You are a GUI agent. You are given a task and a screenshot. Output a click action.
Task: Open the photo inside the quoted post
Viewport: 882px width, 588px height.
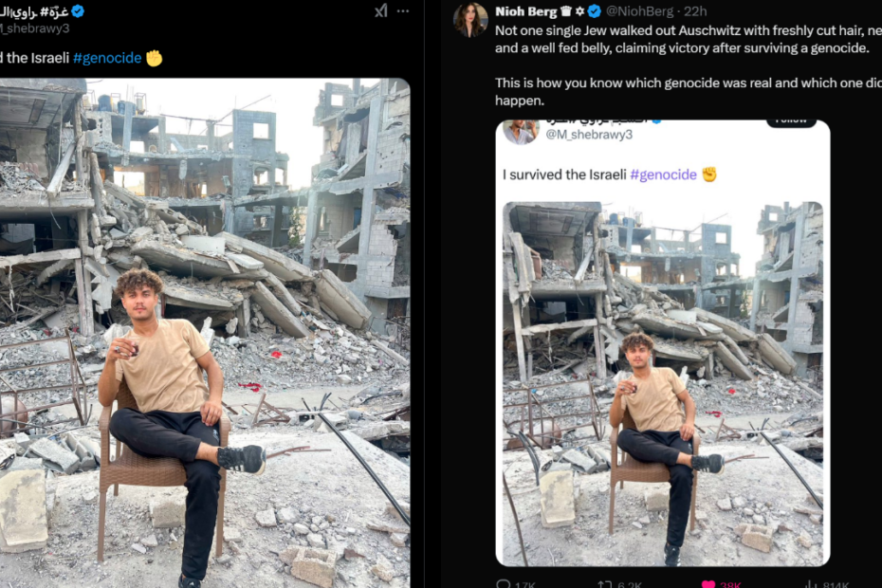(x=662, y=379)
